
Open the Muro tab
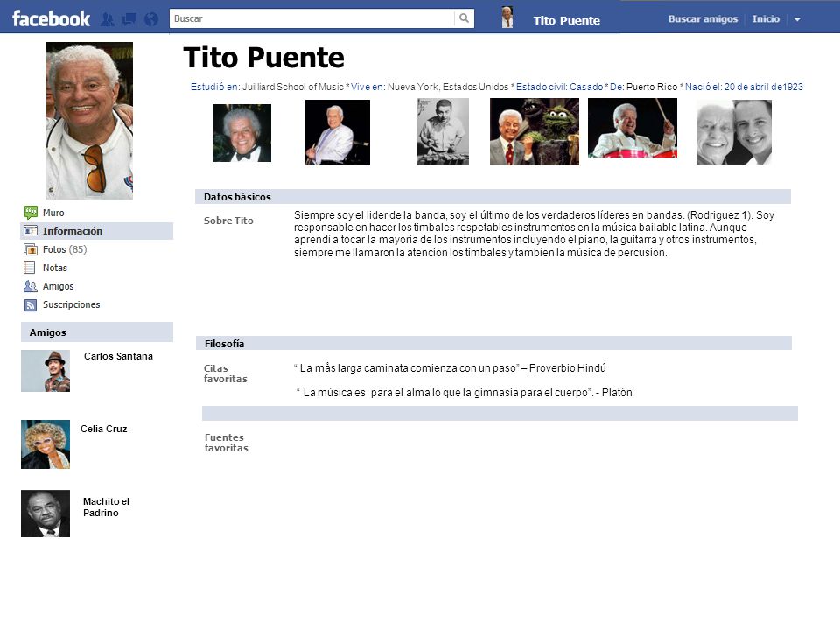53,213
